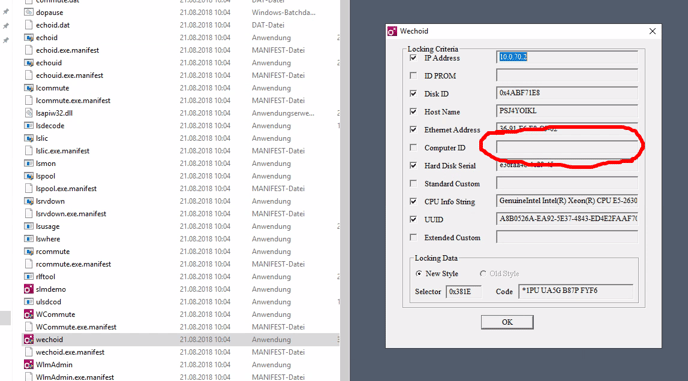The image size is (688, 381).
Task: Click the slmdemo application icon
Action: [x=29, y=289]
